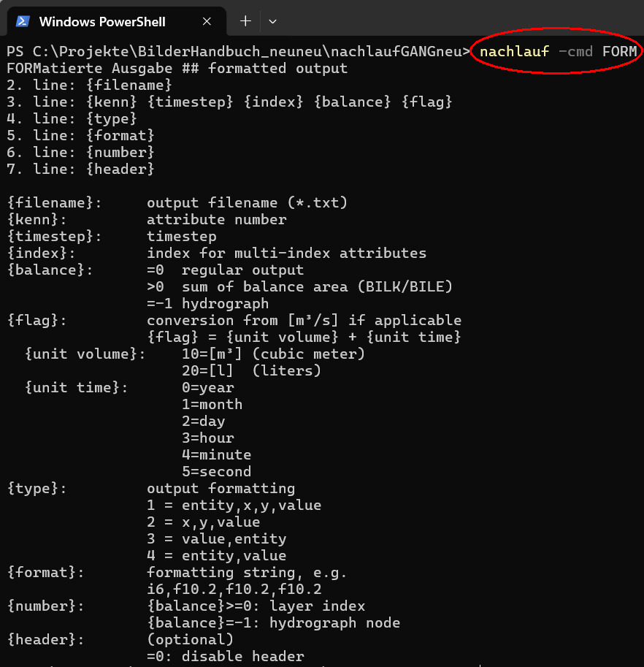This screenshot has height=667, width=644.
Task: Click the '{filename}' placeholder in line 2
Action: tap(129, 85)
